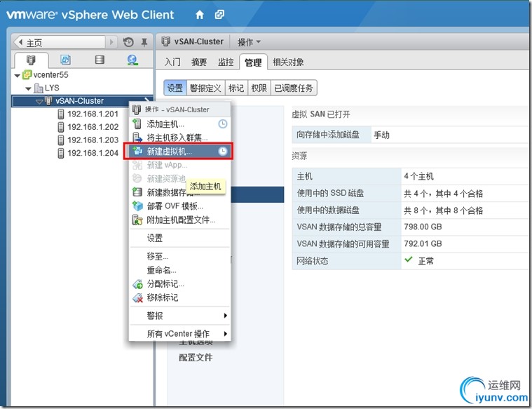The image size is (532, 409).
Task: Open the 相关对象 tab
Action: click(288, 62)
